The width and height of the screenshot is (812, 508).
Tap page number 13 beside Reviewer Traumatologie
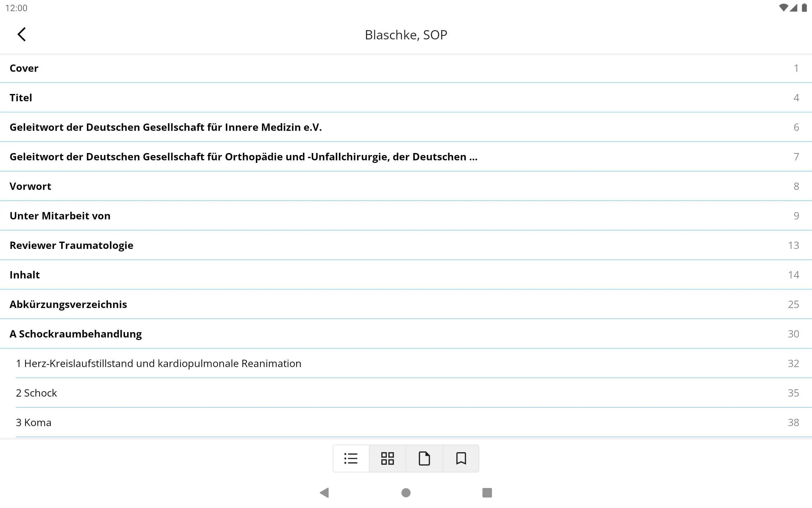click(793, 245)
